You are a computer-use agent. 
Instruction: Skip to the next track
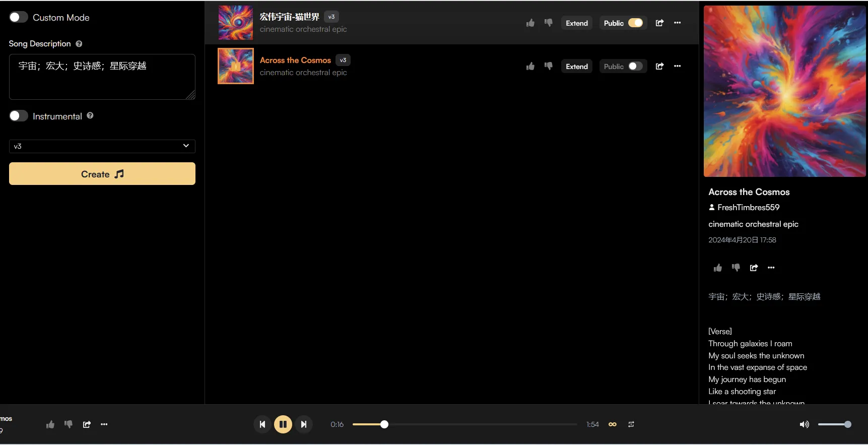click(x=304, y=424)
